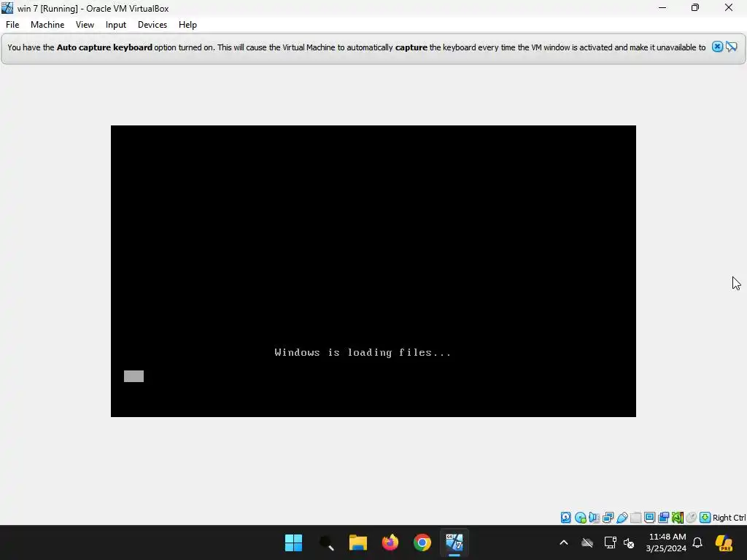The height and width of the screenshot is (560, 747).
Task: Click inside the VM screen showing Windows loading
Action: (373, 271)
